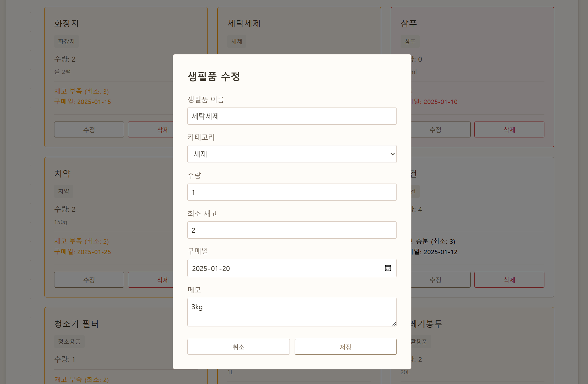The width and height of the screenshot is (588, 384).
Task: Expand the 카테고리 dropdown showing 세제
Action: pos(292,154)
